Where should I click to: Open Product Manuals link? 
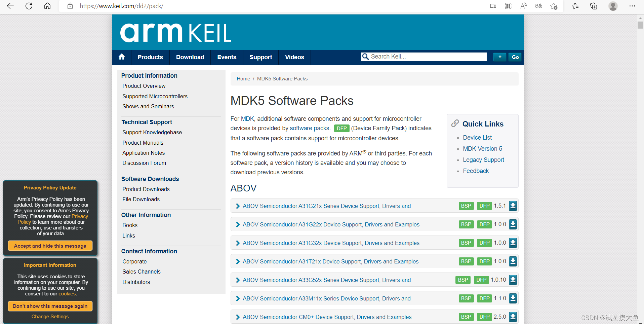click(x=143, y=143)
